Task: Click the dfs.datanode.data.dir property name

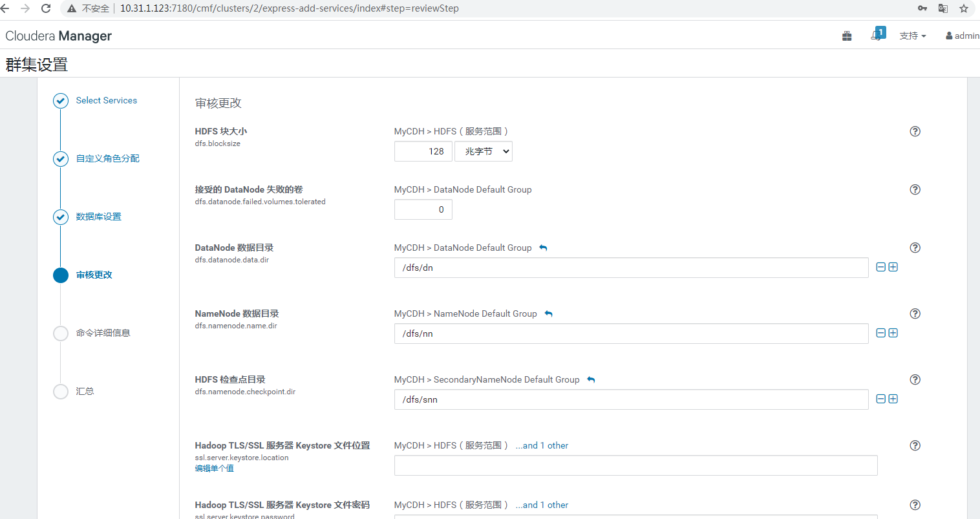Action: (231, 260)
